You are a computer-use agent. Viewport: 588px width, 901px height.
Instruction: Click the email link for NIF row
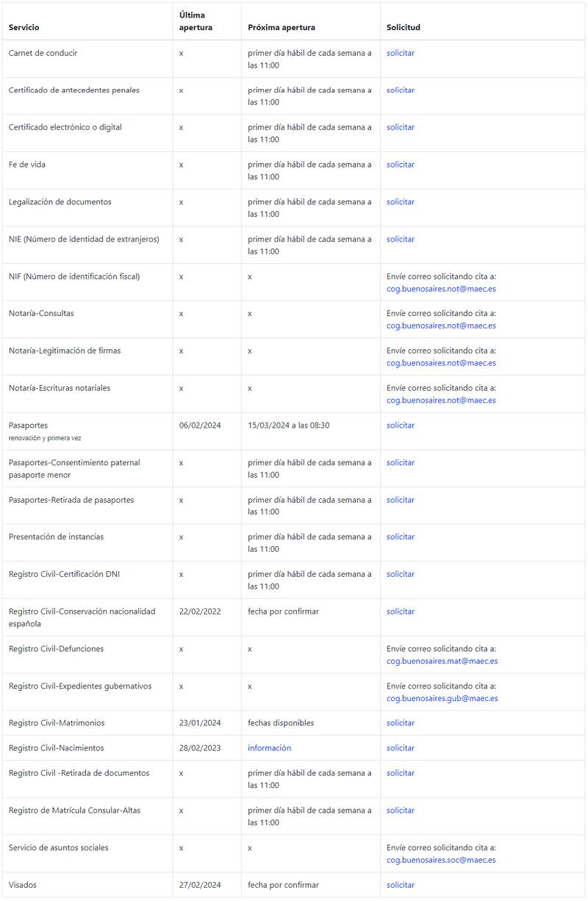[x=441, y=289]
